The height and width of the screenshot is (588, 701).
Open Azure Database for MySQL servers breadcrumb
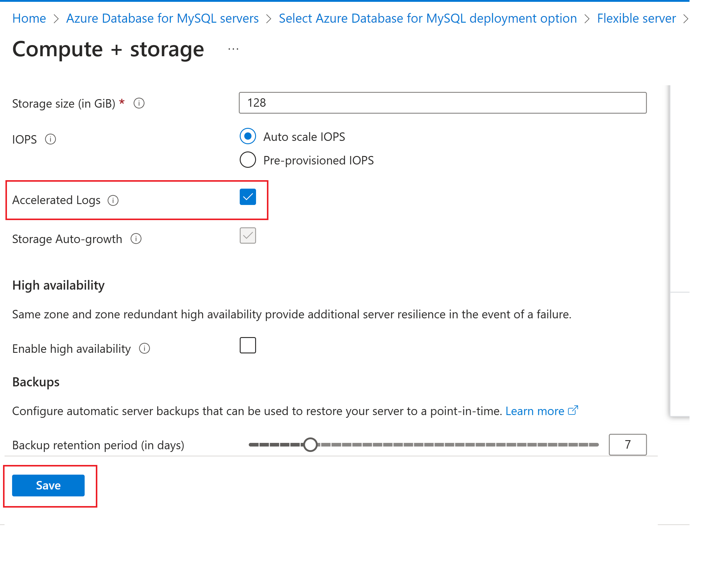click(x=162, y=18)
